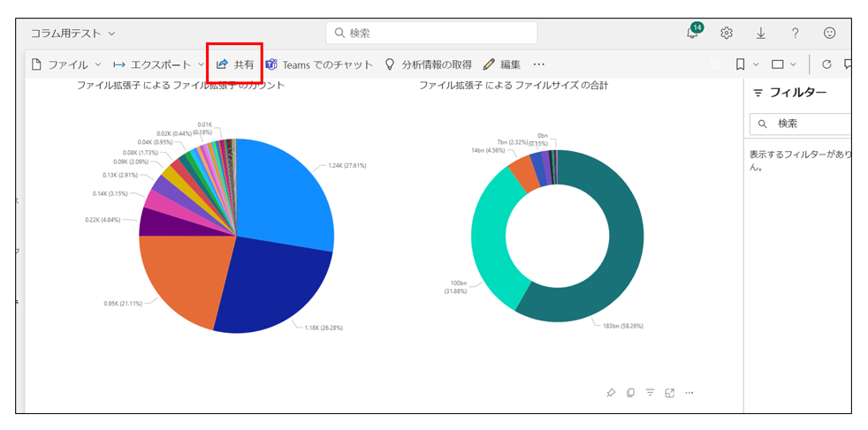Click the 共有 share button
The image size is (868, 430).
pos(235,64)
